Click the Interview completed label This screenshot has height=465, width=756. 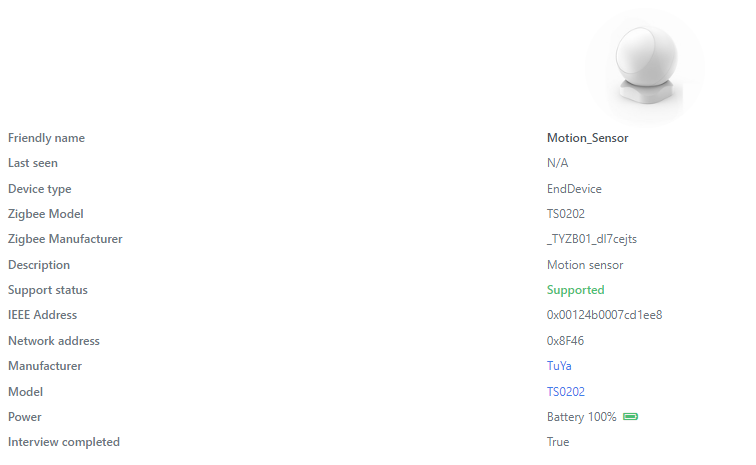point(64,442)
